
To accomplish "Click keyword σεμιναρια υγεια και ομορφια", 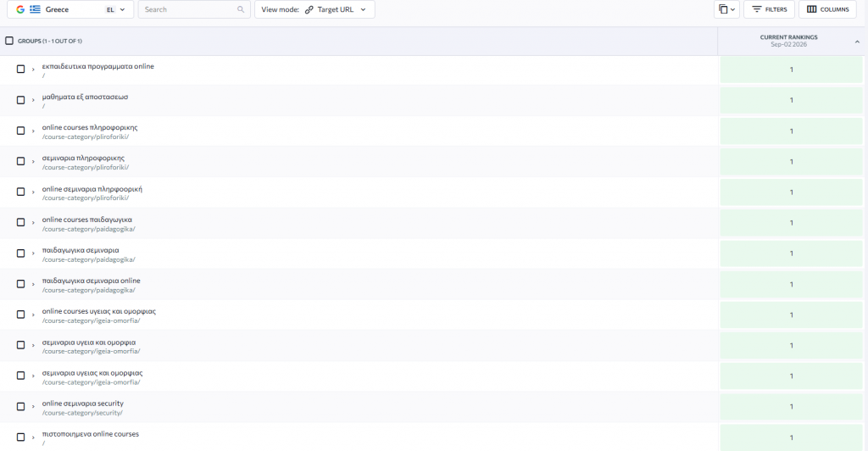I will pyautogui.click(x=88, y=342).
